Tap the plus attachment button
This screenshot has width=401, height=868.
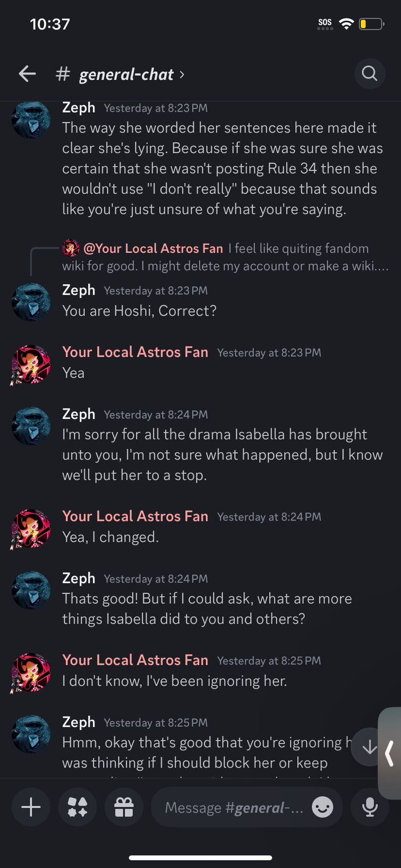[x=31, y=807]
